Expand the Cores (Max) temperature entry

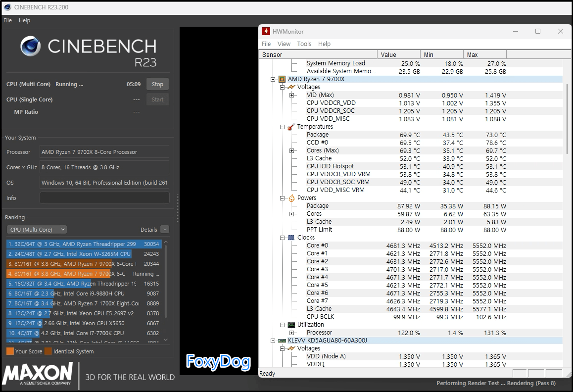tap(291, 150)
